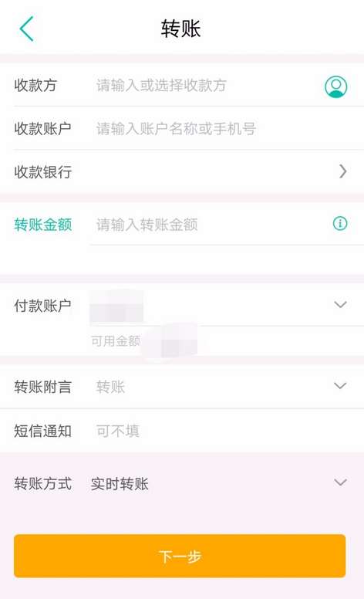Tap the 转账金额 teal label
364x599 pixels.
[x=42, y=225]
